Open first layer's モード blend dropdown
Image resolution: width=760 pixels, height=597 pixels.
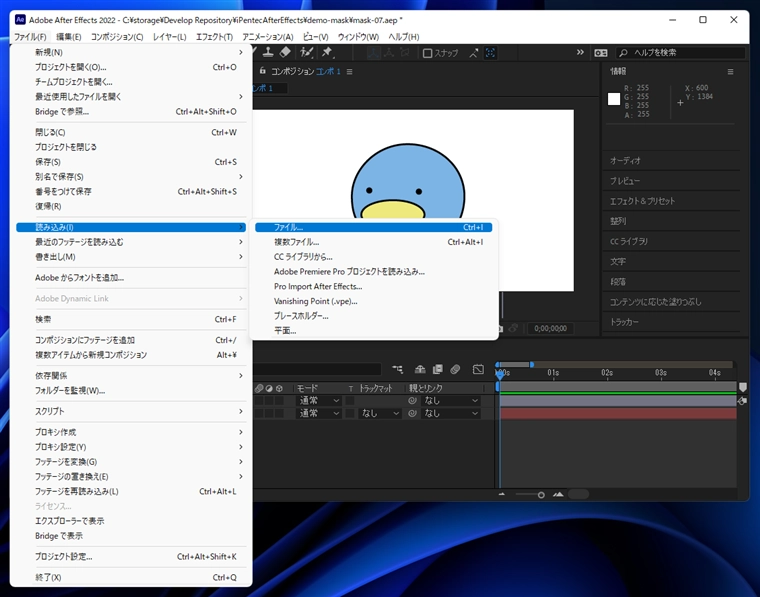click(x=320, y=400)
